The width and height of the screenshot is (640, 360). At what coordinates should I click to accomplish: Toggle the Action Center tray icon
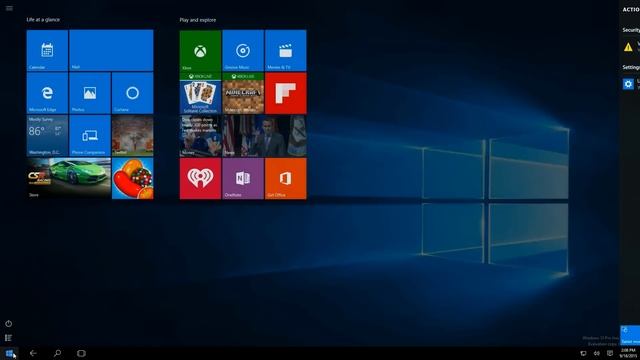[610, 353]
